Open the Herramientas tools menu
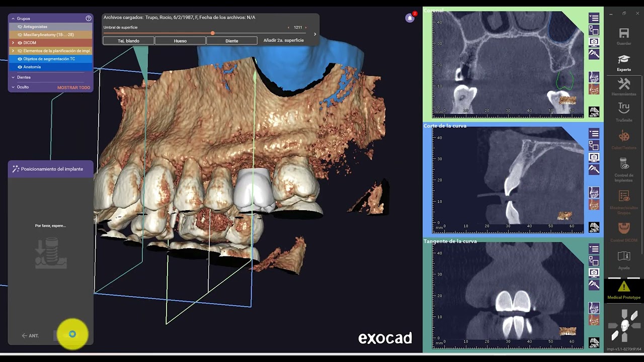Image resolution: width=644 pixels, height=362 pixels. pos(624,83)
